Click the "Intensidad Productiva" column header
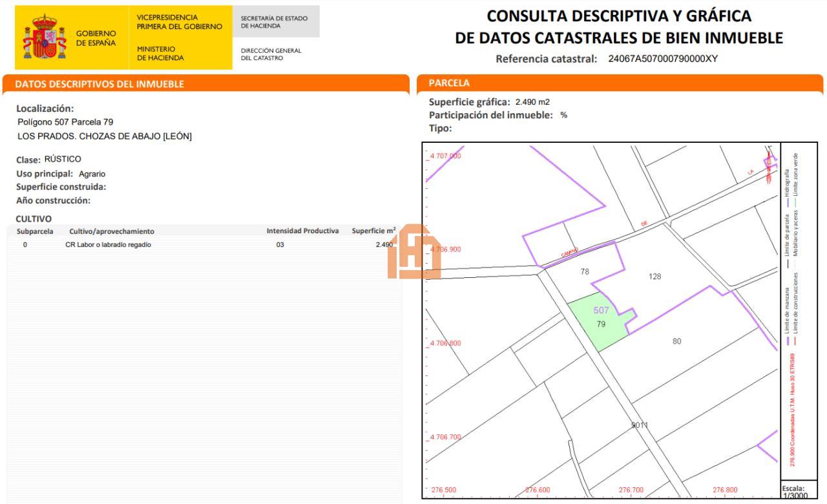This screenshot has width=827, height=504. coord(302,231)
